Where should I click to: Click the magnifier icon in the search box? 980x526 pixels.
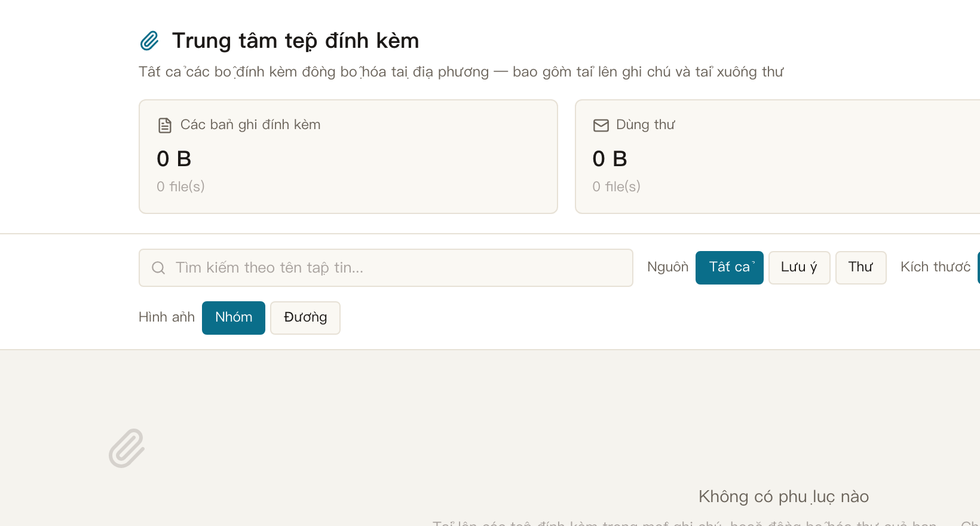[x=158, y=268]
